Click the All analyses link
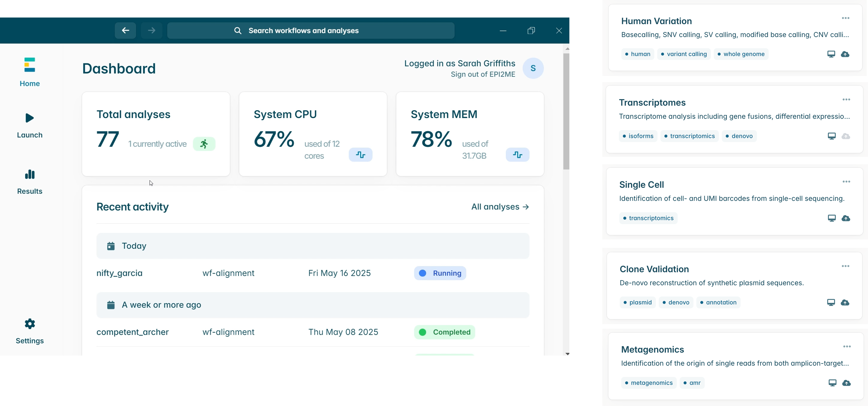 (500, 207)
